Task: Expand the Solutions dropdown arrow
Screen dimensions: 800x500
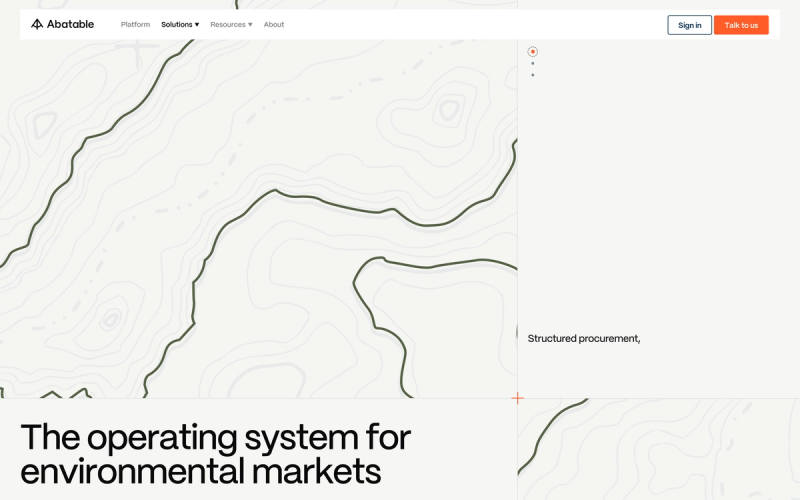Action: pyautogui.click(x=197, y=25)
